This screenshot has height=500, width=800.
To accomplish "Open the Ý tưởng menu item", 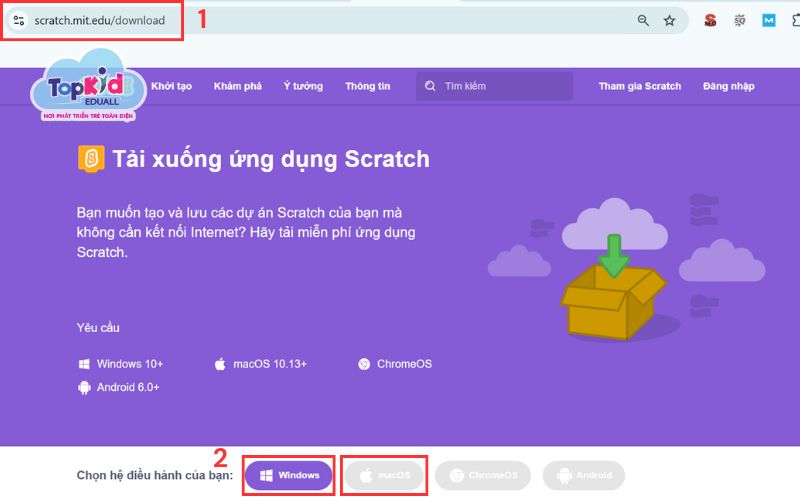I will click(x=303, y=86).
